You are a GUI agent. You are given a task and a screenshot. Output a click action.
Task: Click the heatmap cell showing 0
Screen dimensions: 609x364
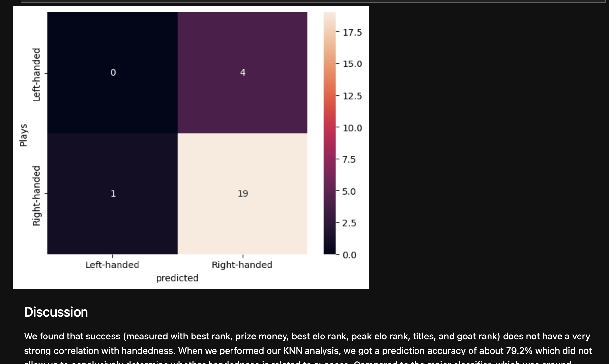pyautogui.click(x=113, y=73)
